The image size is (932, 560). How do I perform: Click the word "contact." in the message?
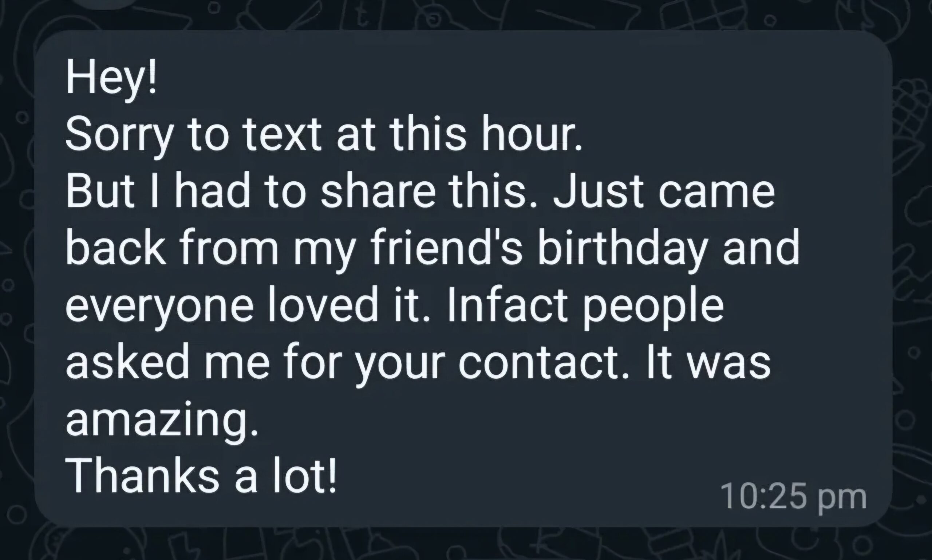pos(542,363)
